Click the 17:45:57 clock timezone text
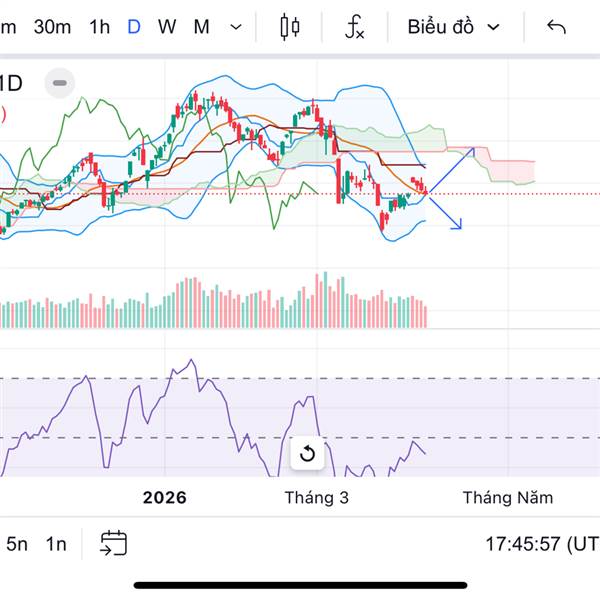The image size is (600, 600). pos(542,544)
